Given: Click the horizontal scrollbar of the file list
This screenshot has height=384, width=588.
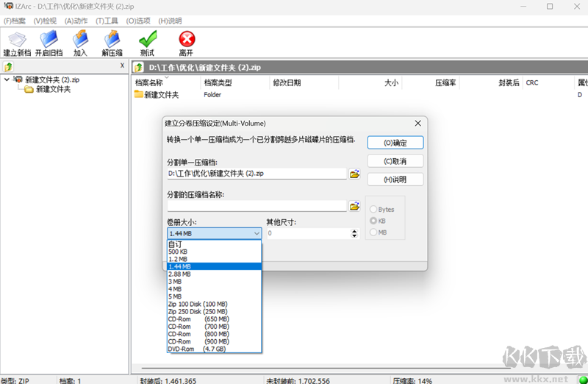Looking at the screenshot, I should click(x=326, y=369).
